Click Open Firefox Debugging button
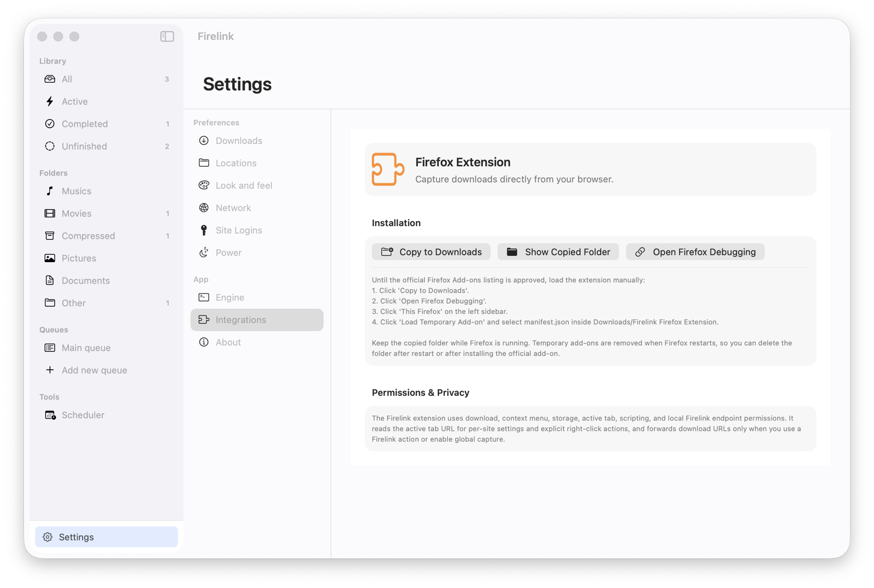The height and width of the screenshot is (588, 874). [x=695, y=252]
